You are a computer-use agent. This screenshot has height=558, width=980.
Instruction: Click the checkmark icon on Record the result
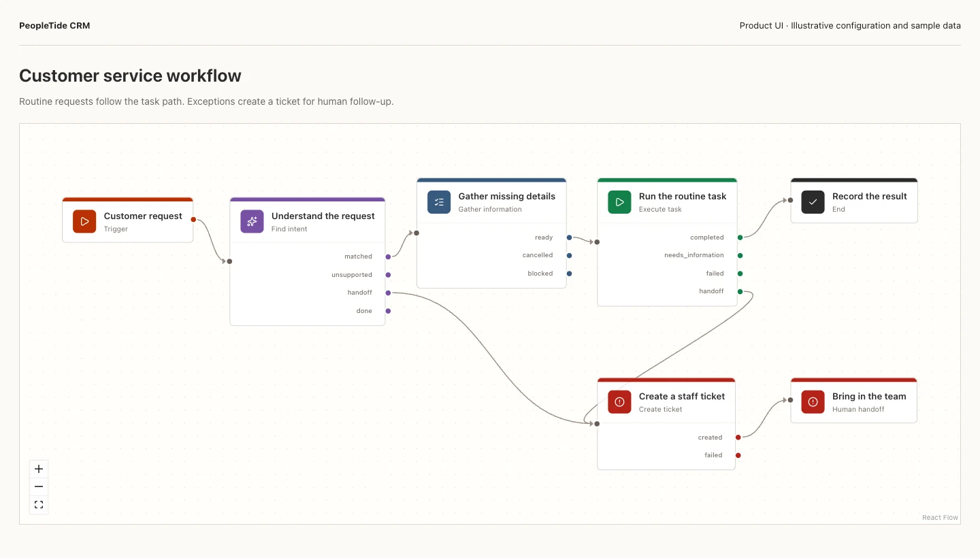[813, 202]
